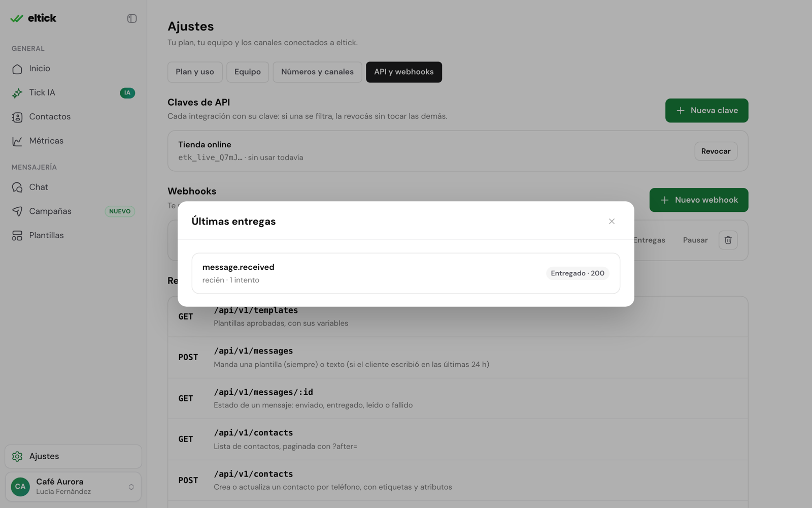This screenshot has width=812, height=508.
Task: Select the API y webhooks tab
Action: (x=404, y=72)
